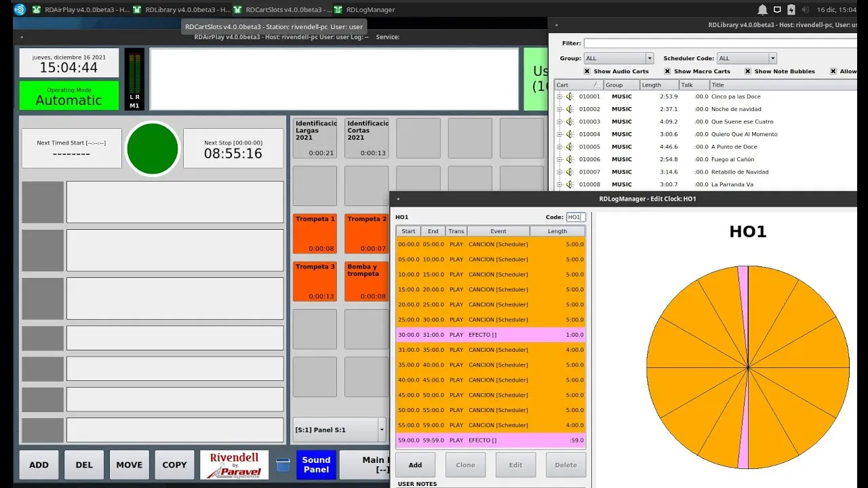The image size is (868, 488).
Task: Play the Identificación Largas 2021 panel button
Action: (315, 138)
